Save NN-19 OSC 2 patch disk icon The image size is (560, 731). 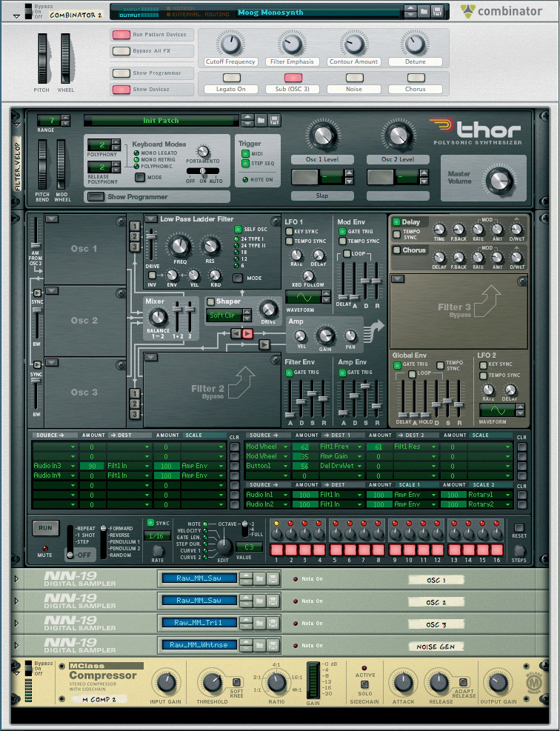(273, 601)
